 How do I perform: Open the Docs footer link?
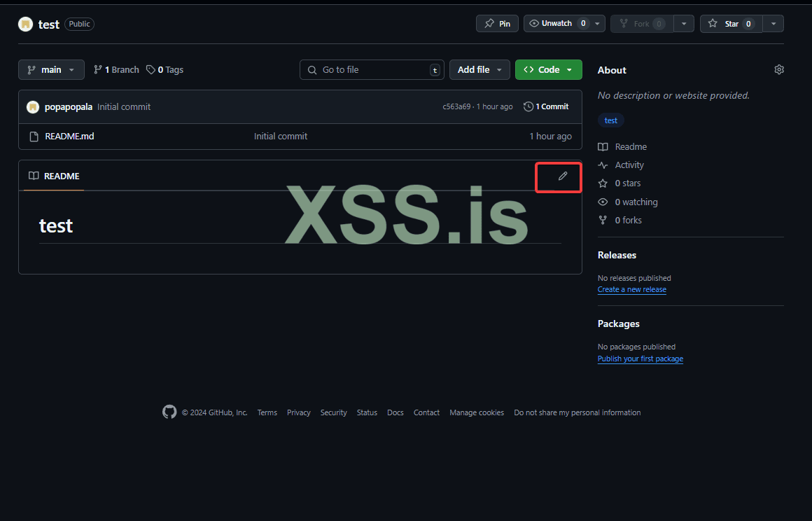[395, 412]
